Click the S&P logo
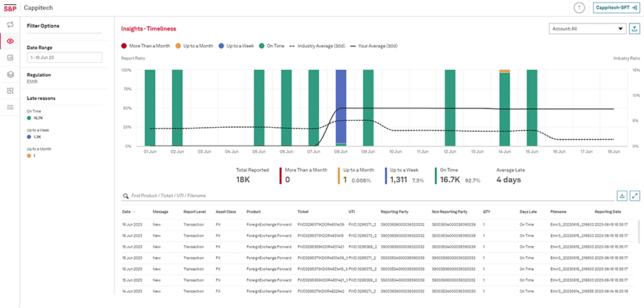Screen dimensions: 644x308 tap(10, 8)
